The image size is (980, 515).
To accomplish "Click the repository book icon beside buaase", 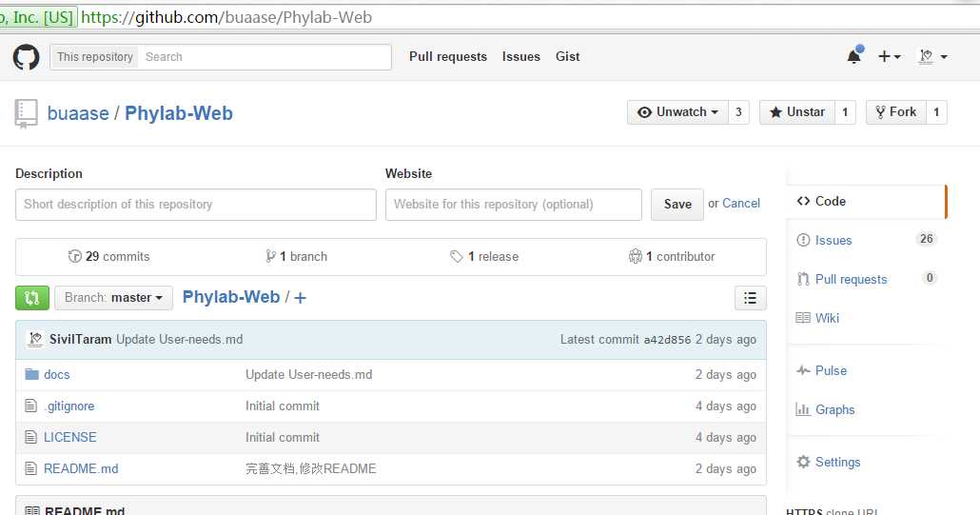I will [x=26, y=113].
